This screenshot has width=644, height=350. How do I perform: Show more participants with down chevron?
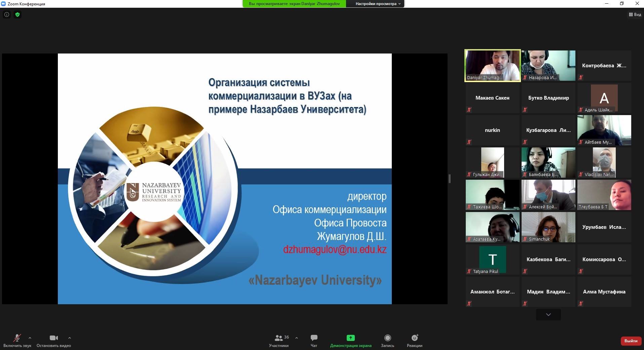pos(548,315)
